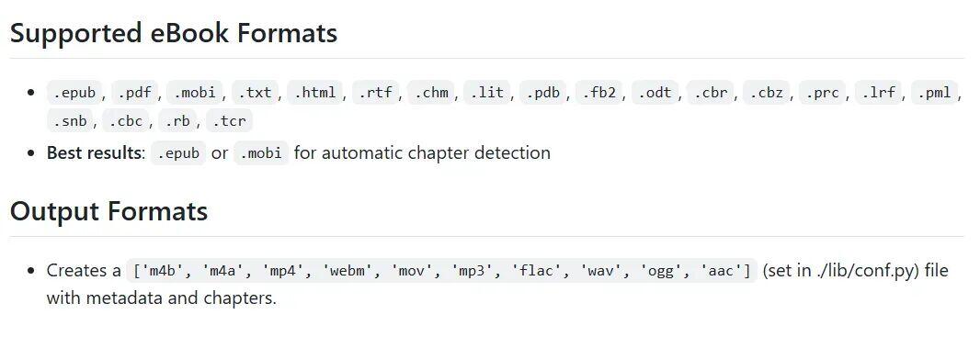This screenshot has height=337, width=980.
Task: Click the Output Formats heading
Action: (108, 211)
